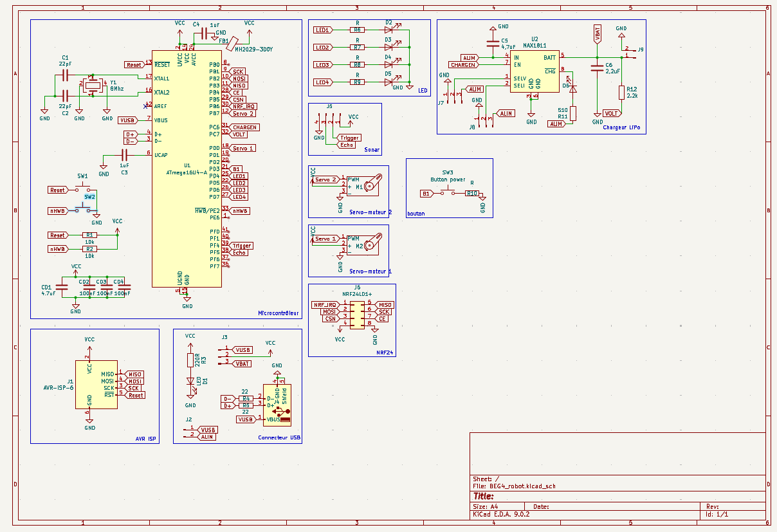Select the AVR-ISP-6 connector J1 symbol

(96, 385)
